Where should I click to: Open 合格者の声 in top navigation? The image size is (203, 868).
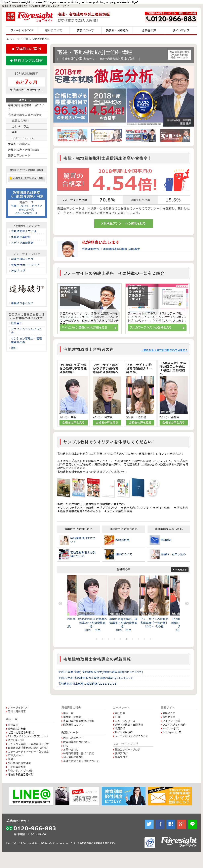pyautogui.click(x=149, y=30)
